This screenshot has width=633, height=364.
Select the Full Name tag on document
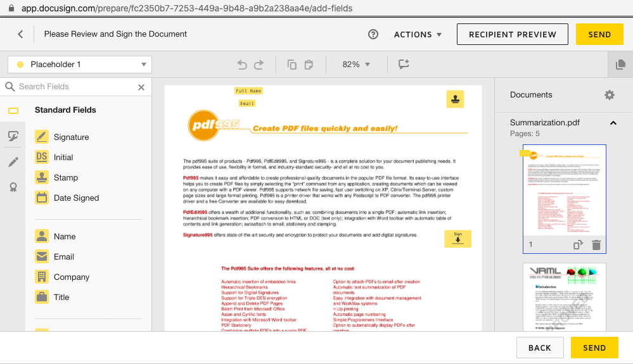pos(248,91)
